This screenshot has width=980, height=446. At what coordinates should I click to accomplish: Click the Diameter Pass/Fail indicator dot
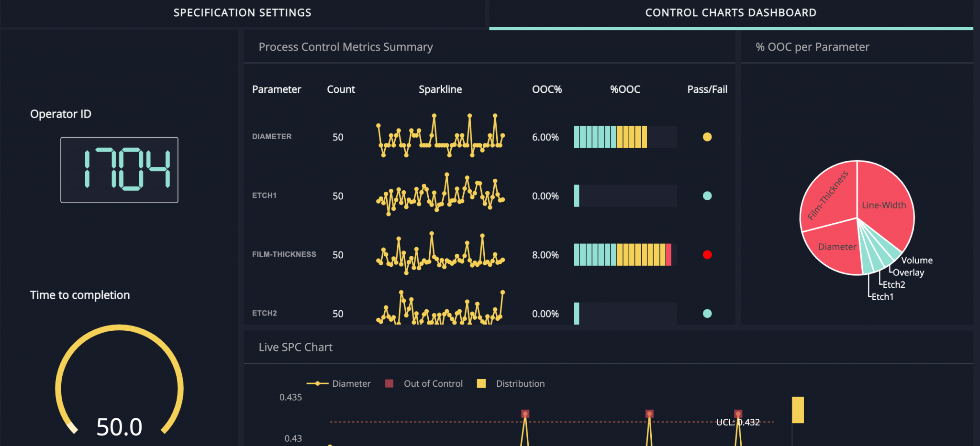click(x=708, y=137)
